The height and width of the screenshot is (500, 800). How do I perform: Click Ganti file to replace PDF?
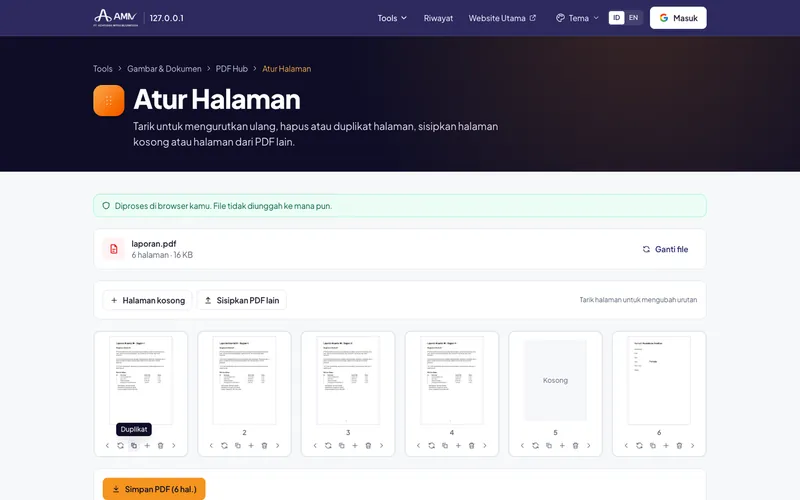coord(665,249)
